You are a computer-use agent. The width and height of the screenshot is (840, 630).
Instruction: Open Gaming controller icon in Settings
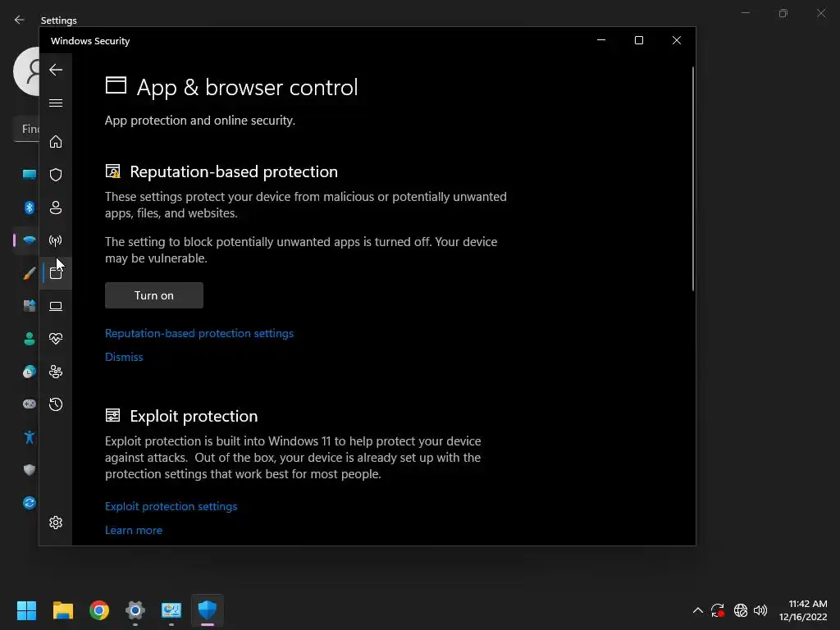point(29,404)
